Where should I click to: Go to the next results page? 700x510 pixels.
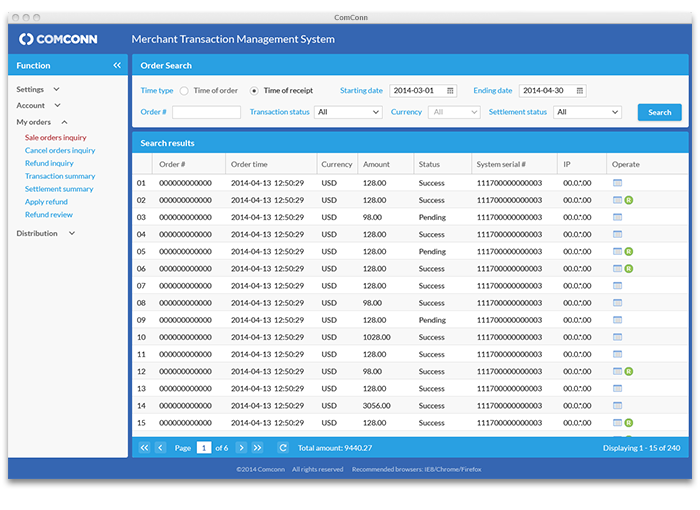[x=241, y=448]
